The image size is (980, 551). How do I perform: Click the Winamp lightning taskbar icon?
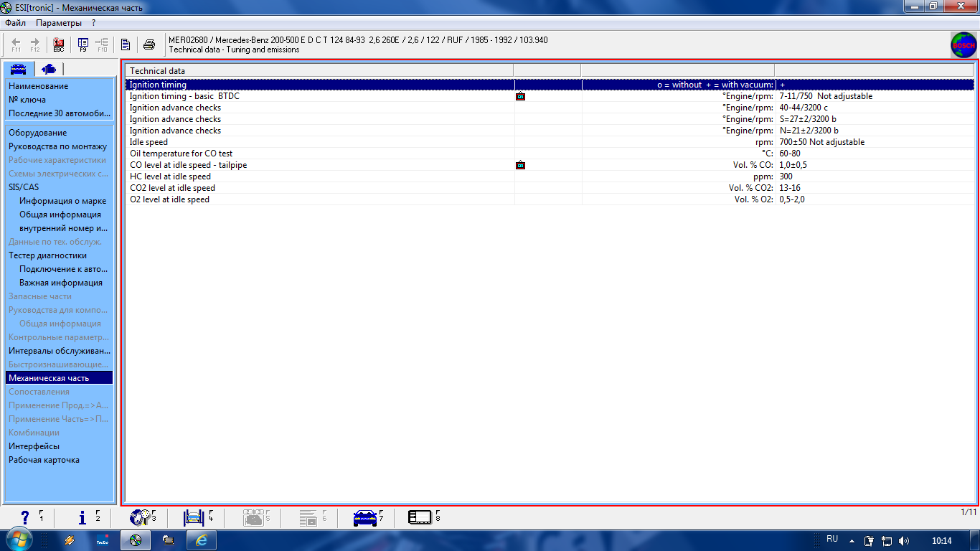point(70,540)
